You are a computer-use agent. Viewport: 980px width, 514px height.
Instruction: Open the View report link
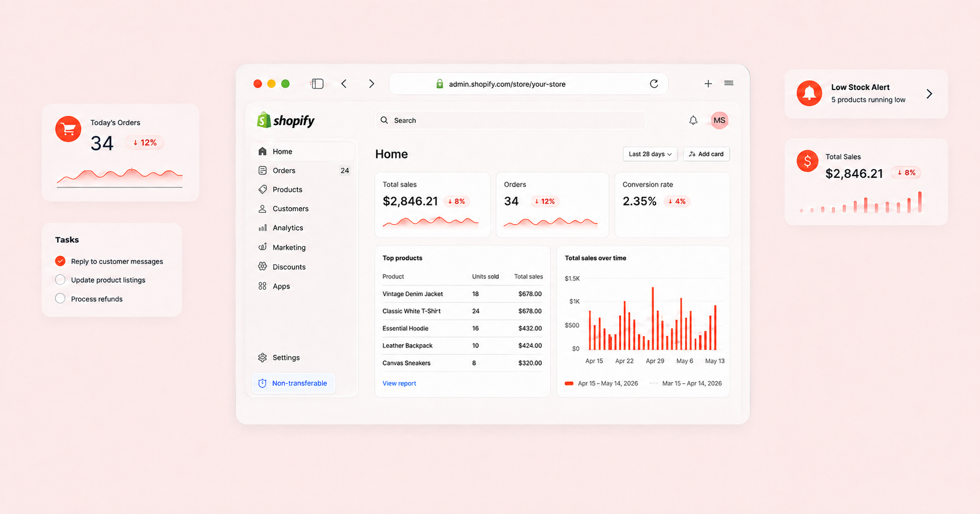pos(399,383)
